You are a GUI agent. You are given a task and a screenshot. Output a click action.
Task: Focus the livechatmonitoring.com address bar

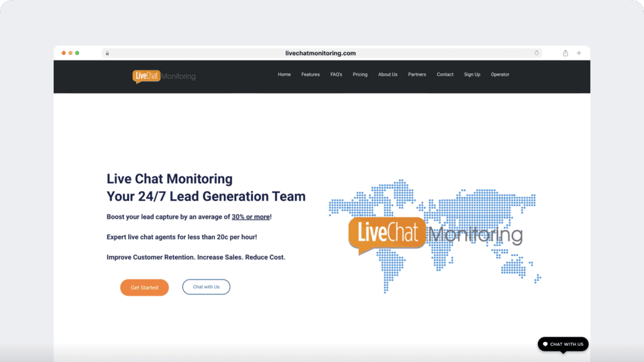(322, 53)
